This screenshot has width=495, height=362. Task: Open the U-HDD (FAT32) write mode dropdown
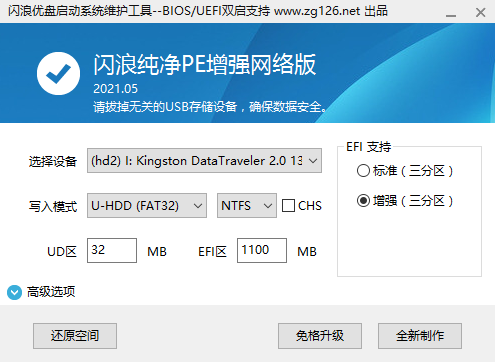point(147,206)
